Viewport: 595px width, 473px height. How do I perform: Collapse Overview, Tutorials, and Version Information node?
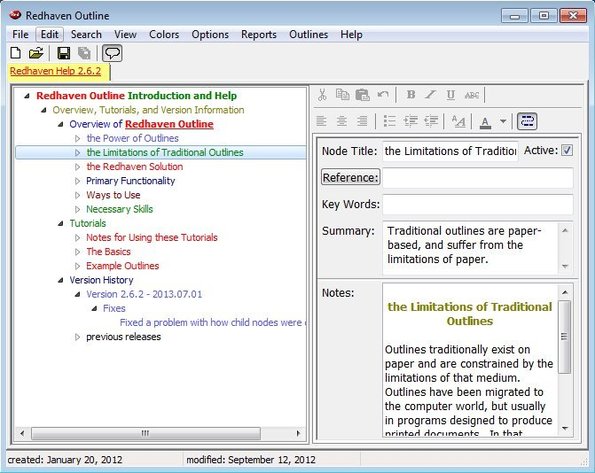(x=44, y=110)
